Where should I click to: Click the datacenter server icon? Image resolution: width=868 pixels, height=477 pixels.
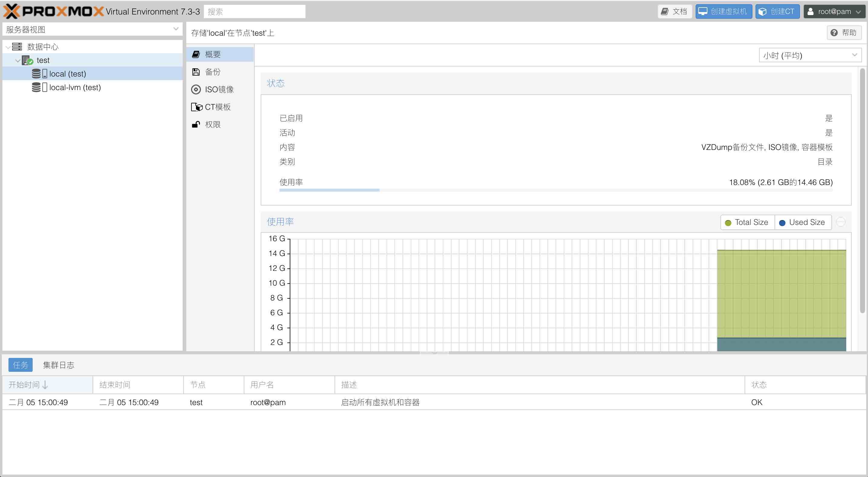pos(17,47)
